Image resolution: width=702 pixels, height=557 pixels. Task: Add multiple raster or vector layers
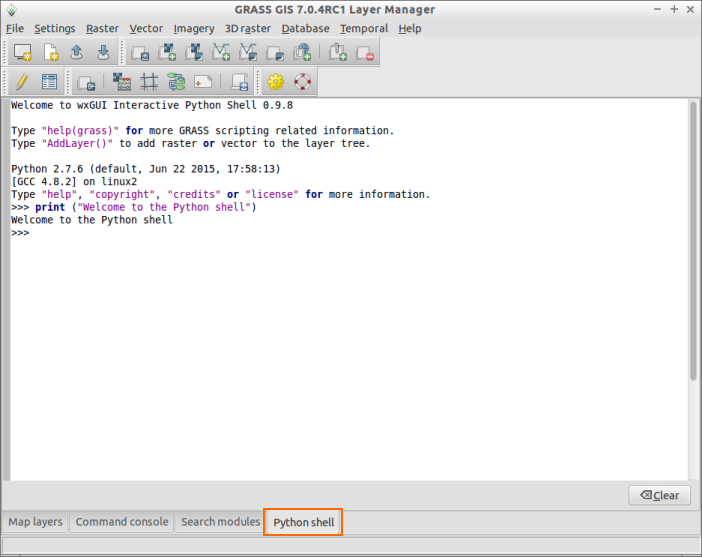pyautogui.click(x=140, y=52)
